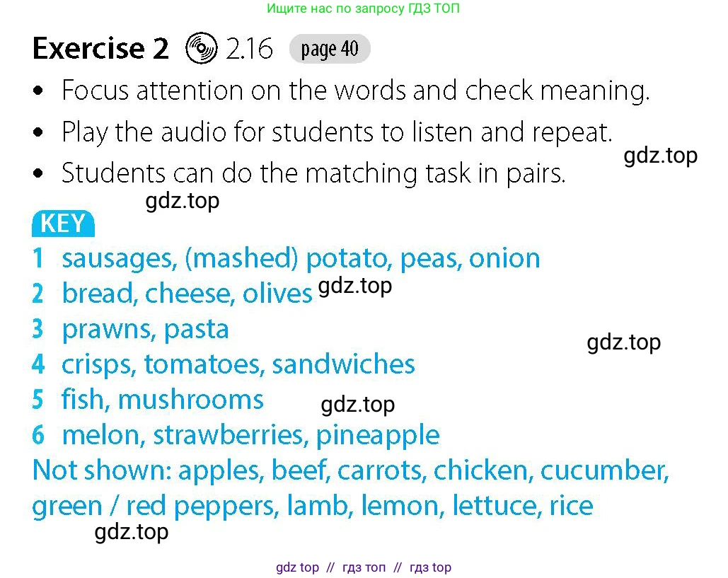Click the audio CD icon beside 2.16
Screen dimensions: 728x578
(201, 48)
